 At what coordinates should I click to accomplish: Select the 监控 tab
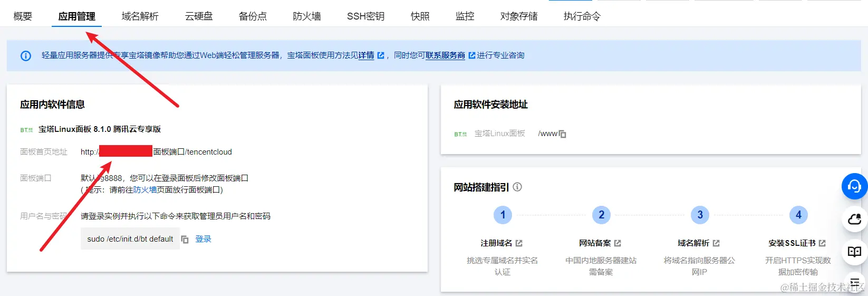coord(465,16)
